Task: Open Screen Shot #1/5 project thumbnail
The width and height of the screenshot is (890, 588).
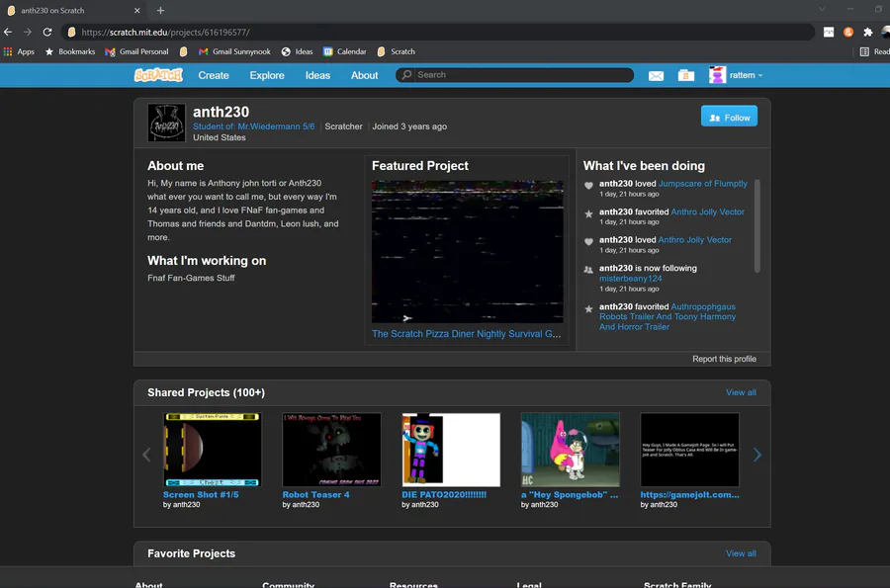Action: click(x=213, y=450)
